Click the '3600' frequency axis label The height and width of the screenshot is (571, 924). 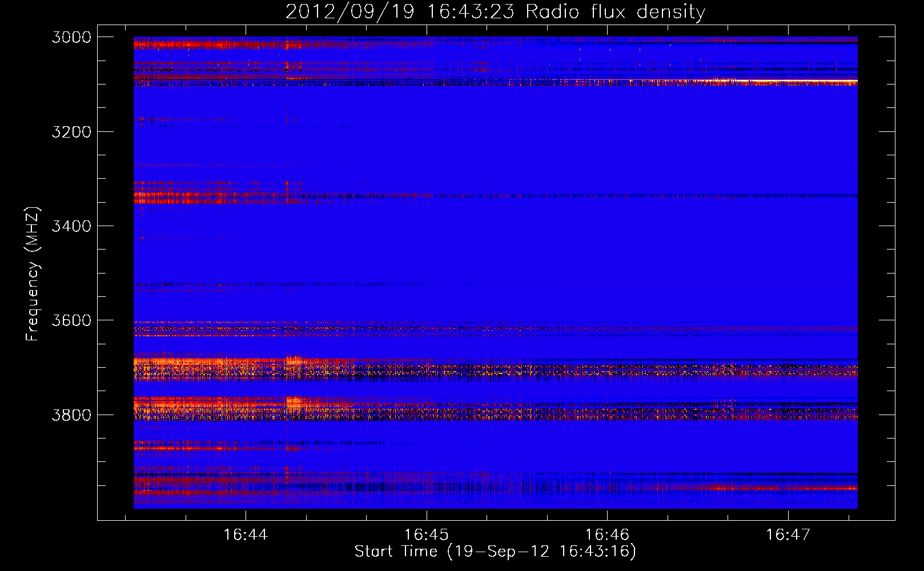pyautogui.click(x=71, y=320)
